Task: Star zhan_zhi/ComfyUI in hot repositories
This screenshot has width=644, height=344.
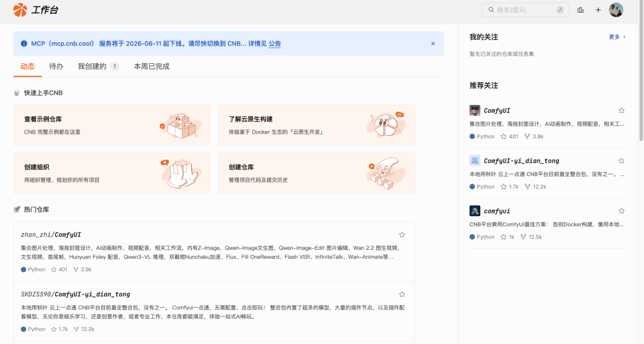Action: (x=402, y=235)
